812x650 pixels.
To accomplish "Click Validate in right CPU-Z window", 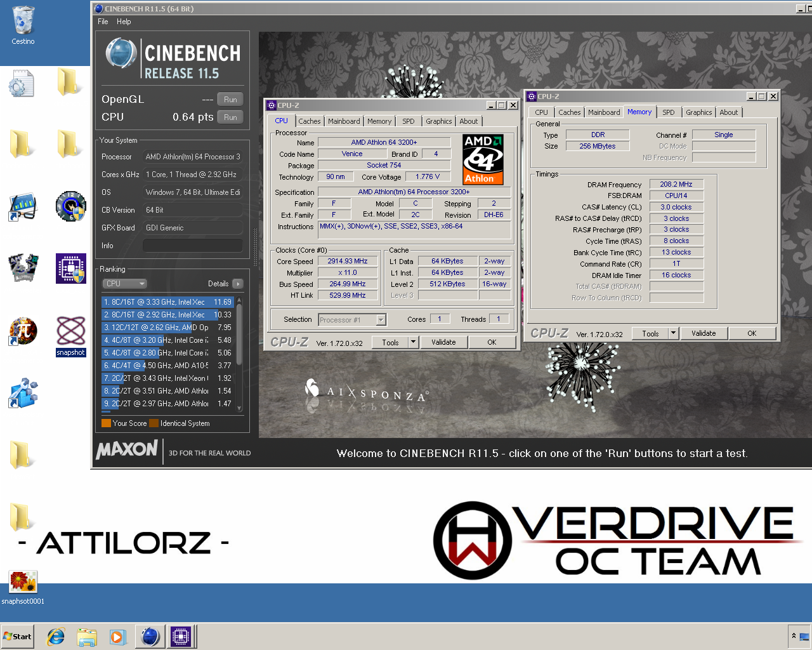I will point(704,333).
